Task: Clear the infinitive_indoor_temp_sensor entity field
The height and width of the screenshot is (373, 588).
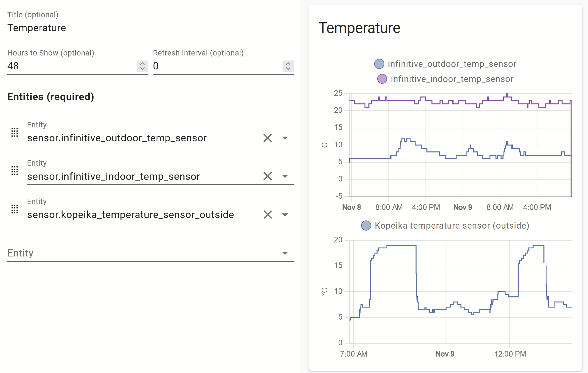Action: tap(268, 176)
